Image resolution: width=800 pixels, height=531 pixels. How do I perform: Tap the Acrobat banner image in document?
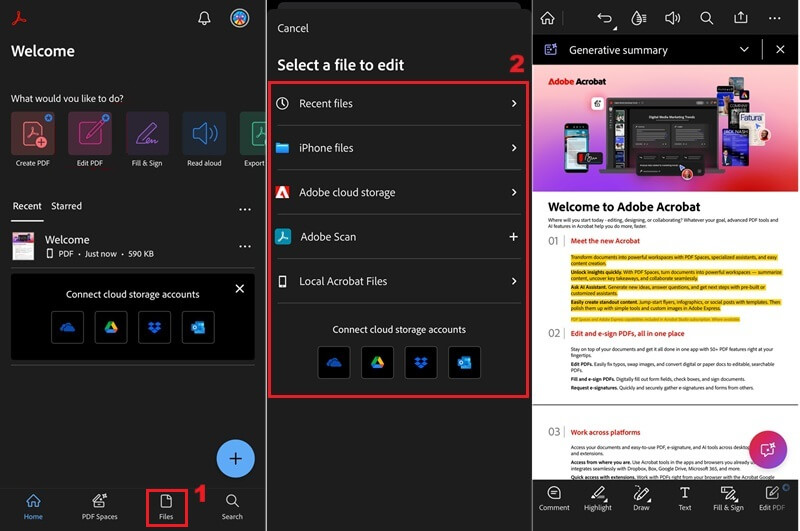point(665,128)
